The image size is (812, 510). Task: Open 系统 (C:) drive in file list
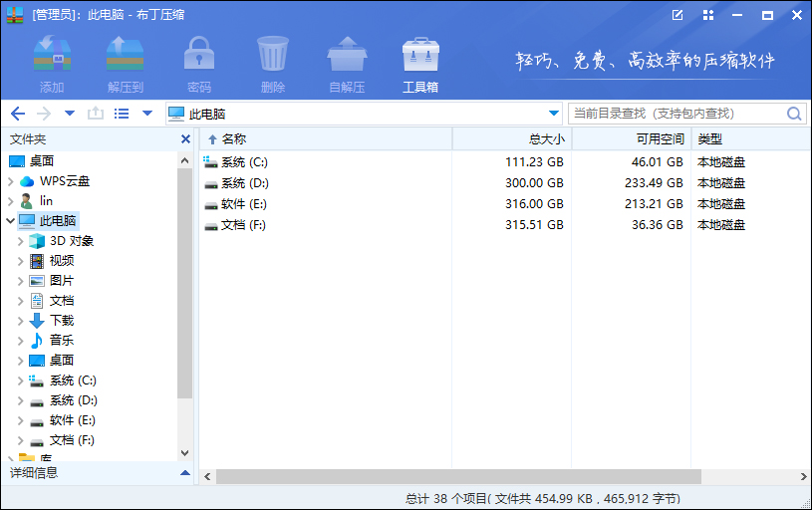(x=236, y=162)
